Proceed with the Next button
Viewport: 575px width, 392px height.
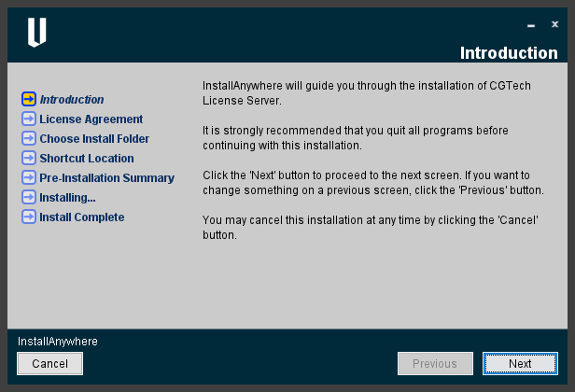[520, 363]
